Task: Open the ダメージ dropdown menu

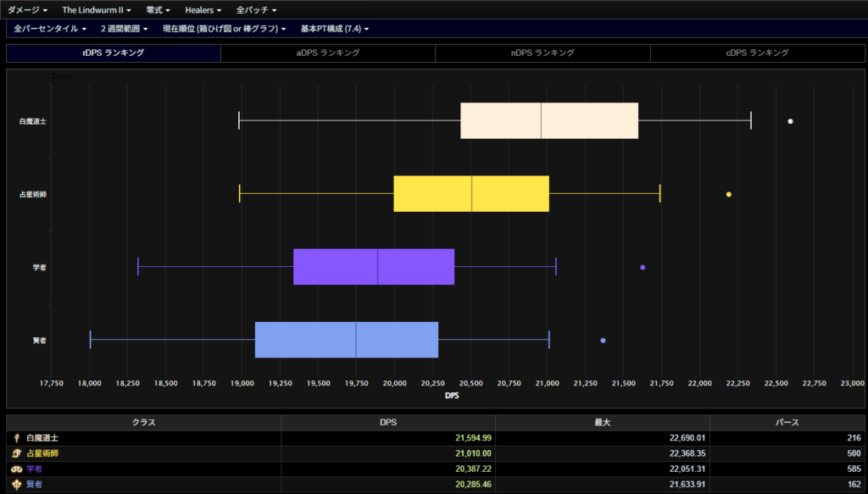Action: coord(27,9)
